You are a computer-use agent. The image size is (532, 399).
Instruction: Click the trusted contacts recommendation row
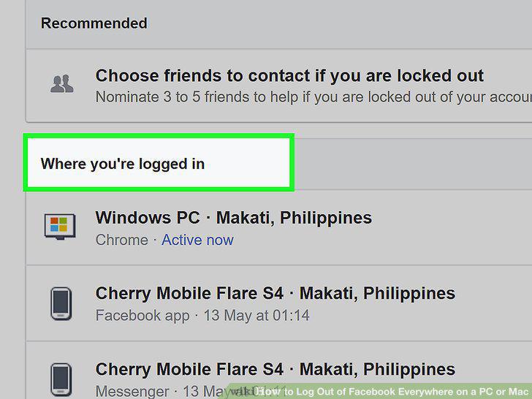pos(279,85)
